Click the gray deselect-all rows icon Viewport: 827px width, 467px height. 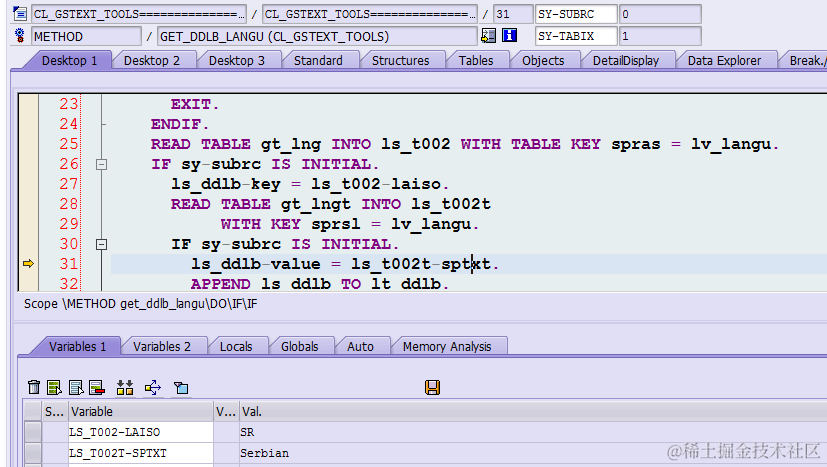(76, 387)
